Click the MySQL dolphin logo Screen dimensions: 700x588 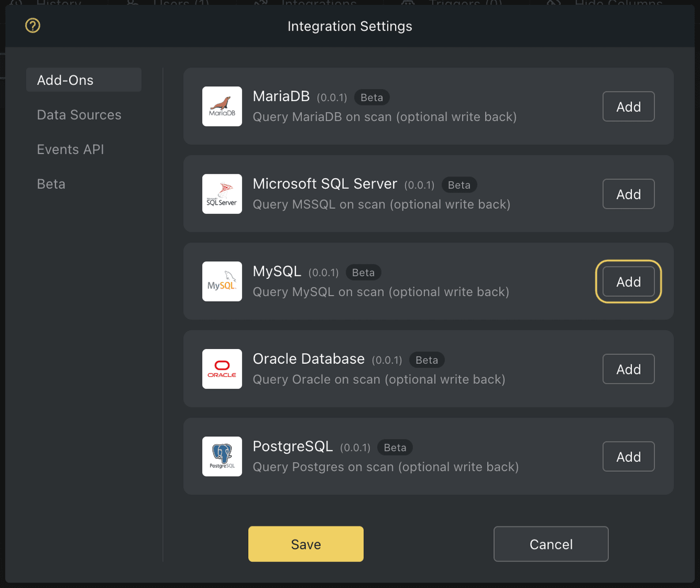(x=222, y=281)
